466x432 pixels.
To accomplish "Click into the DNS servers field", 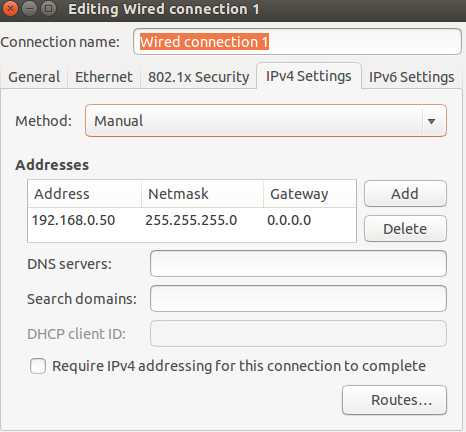I will (298, 264).
